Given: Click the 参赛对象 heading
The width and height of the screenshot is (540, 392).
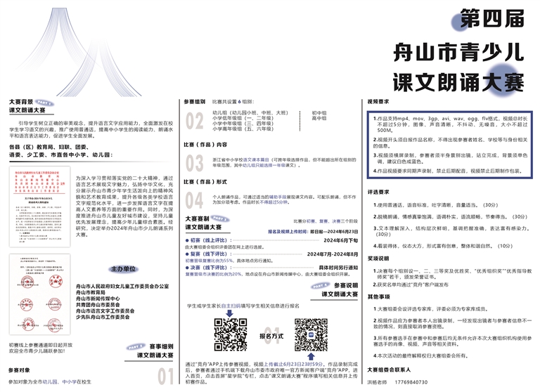Looking at the screenshot, I should 19,370.
